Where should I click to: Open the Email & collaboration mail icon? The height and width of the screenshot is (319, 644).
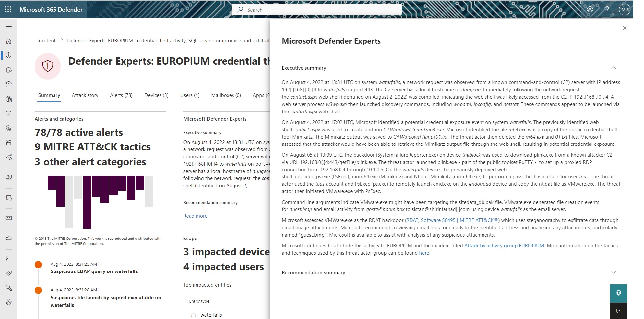pos(9,218)
